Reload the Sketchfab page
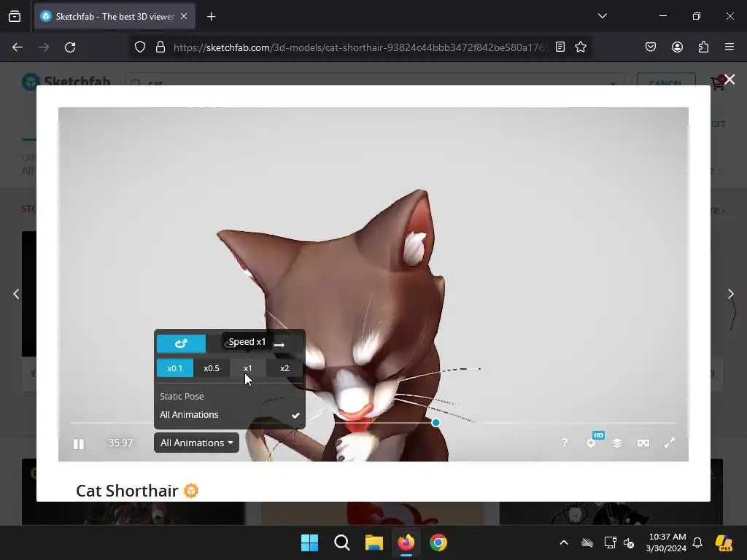This screenshot has width=747, height=560. pos(70,47)
